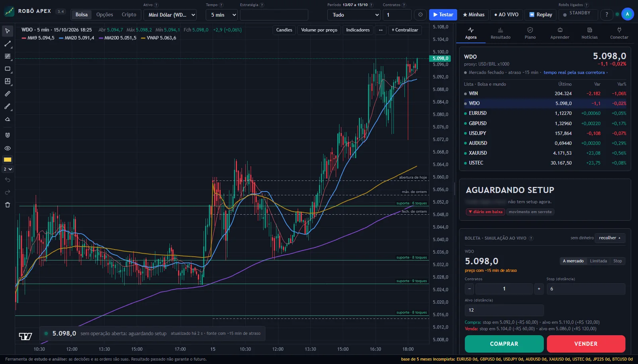638x364 pixels.
Task: Switch to the Bolsa market tab
Action: [x=81, y=15]
